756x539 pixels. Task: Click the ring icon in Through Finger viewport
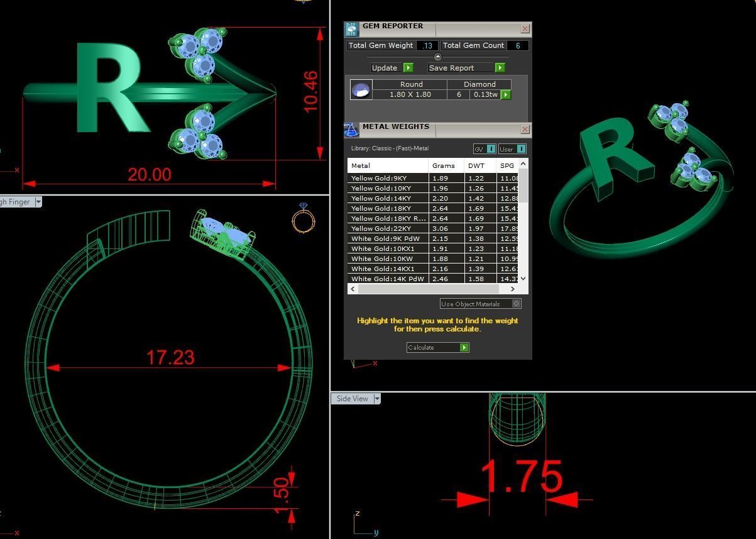tap(304, 218)
